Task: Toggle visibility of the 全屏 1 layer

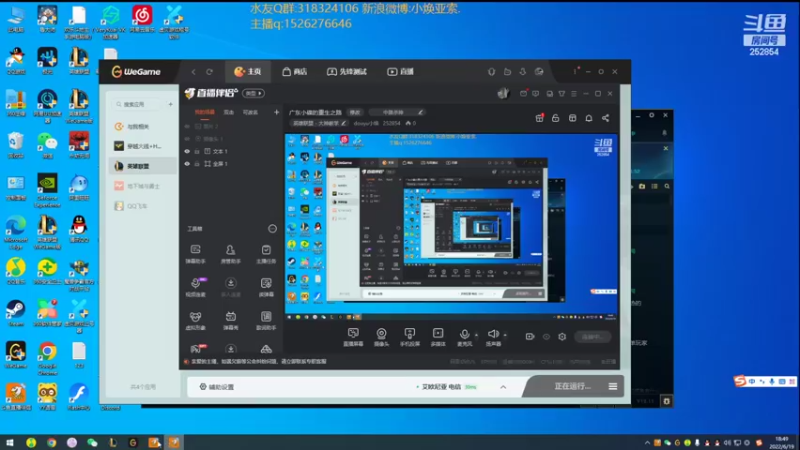Action: point(187,164)
